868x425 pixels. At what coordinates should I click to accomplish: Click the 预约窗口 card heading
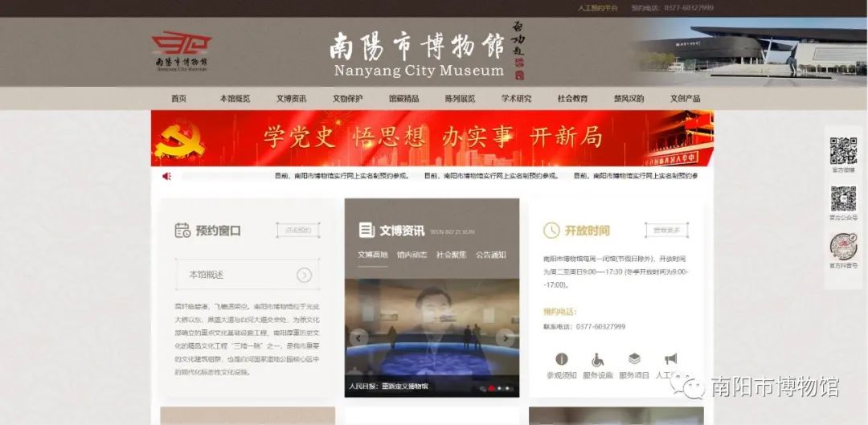[218, 231]
